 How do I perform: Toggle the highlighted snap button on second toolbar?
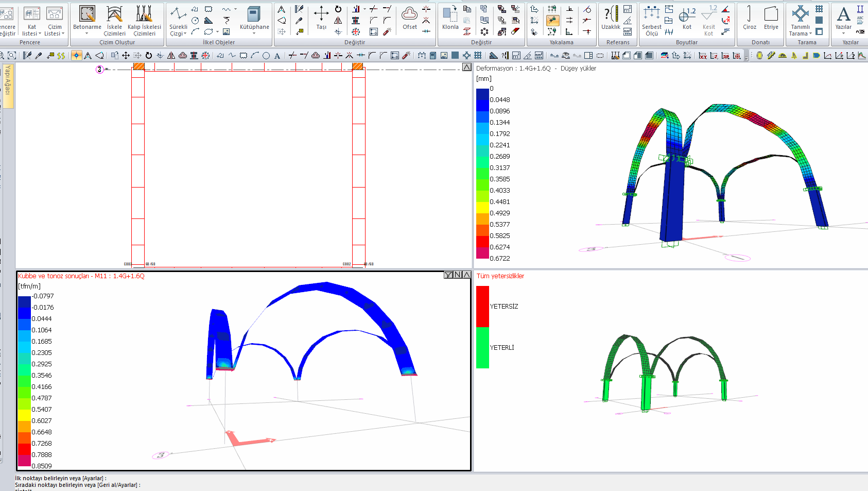pyautogui.click(x=76, y=55)
